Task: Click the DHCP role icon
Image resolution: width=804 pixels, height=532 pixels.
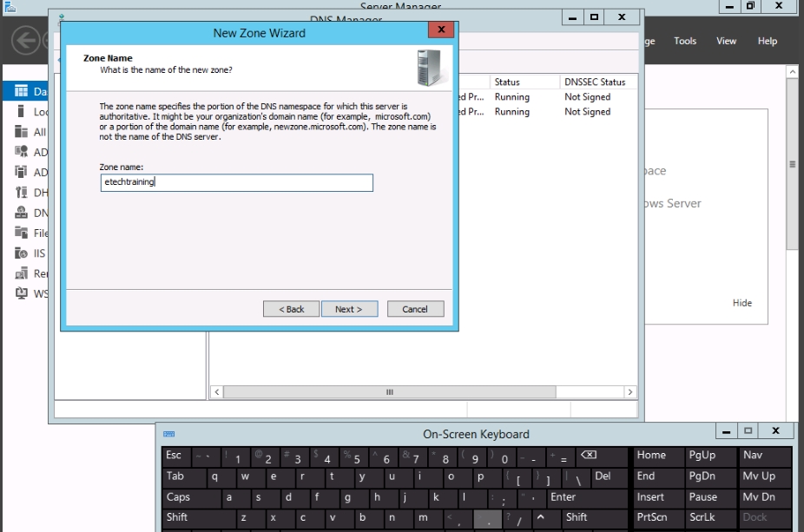Action: 21,193
